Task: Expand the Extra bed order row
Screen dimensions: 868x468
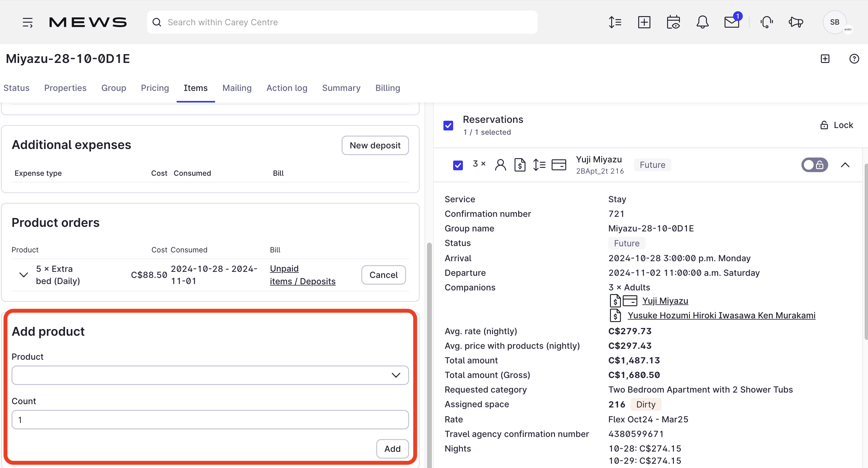Action: coord(23,275)
